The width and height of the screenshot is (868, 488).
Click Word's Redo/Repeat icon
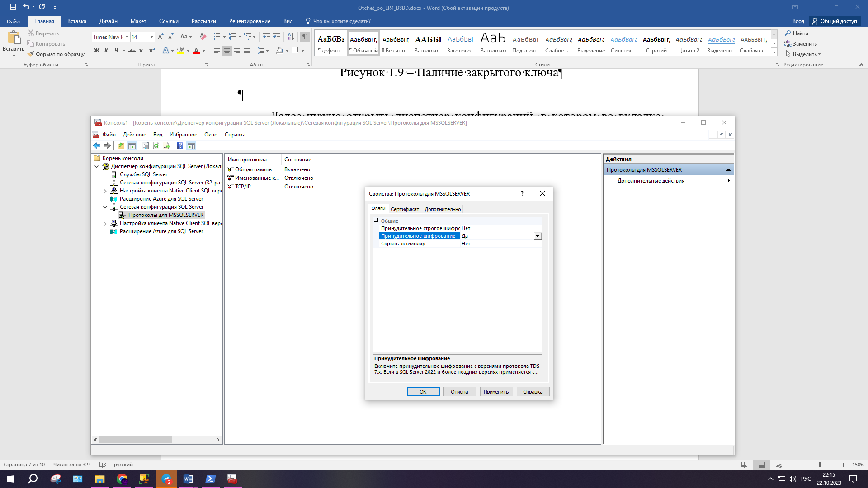(42, 7)
